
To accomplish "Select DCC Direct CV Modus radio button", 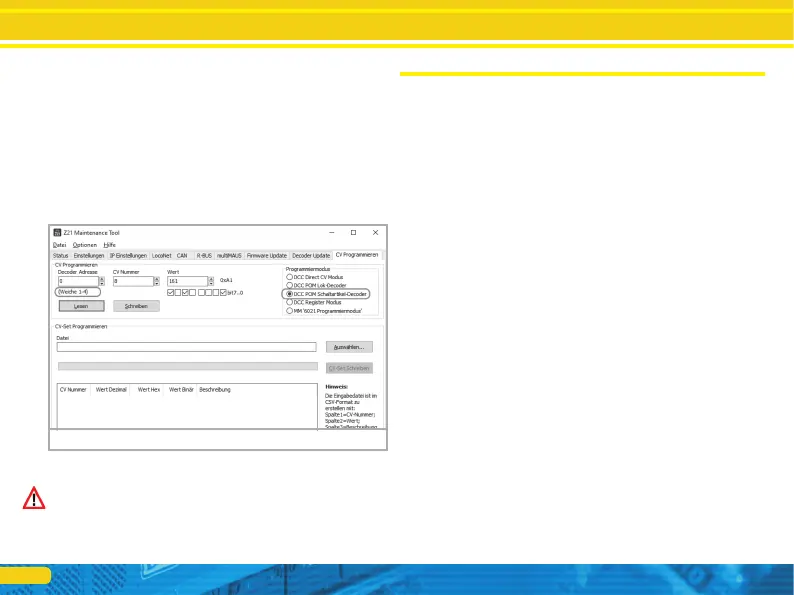I will tap(290, 276).
